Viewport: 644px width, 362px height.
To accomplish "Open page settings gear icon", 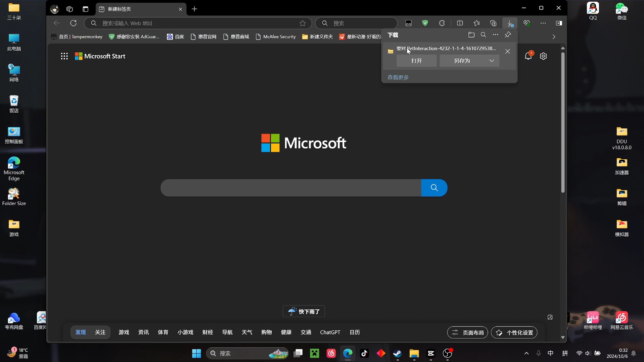I will coord(543,56).
